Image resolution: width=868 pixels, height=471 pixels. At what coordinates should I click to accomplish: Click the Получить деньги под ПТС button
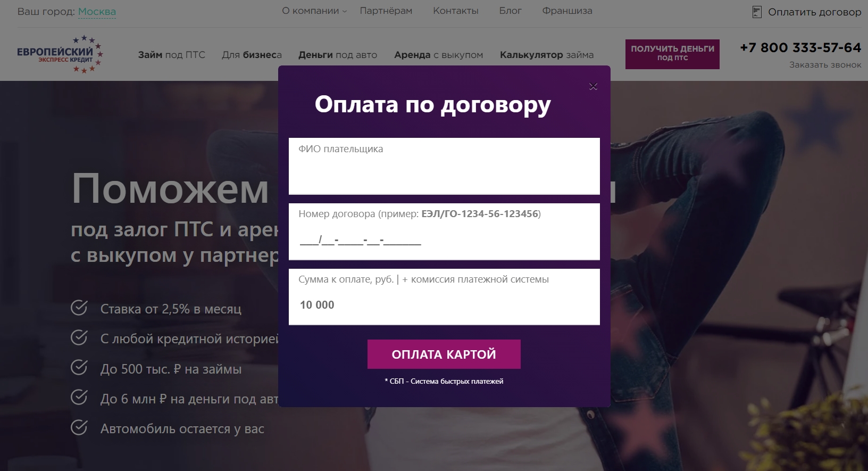[x=672, y=54]
